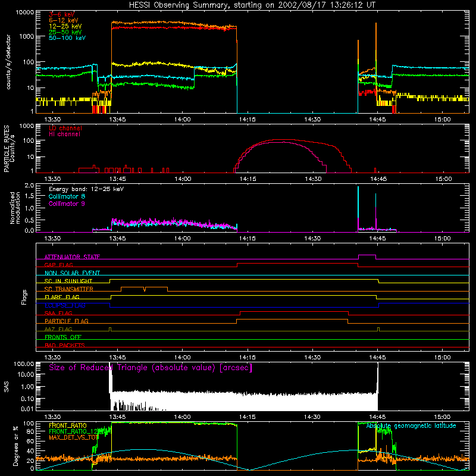Click the HESSI Observing Summary plot title
476x476 pixels.
coord(252,5)
